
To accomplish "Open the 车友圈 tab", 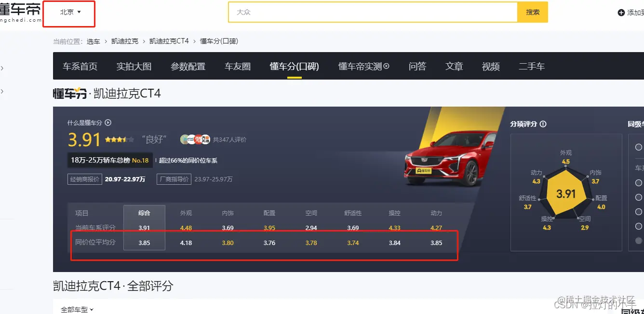I will (x=237, y=66).
